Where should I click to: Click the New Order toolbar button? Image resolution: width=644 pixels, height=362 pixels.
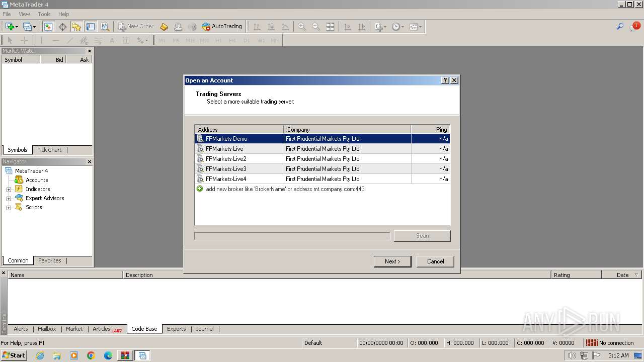pyautogui.click(x=136, y=27)
